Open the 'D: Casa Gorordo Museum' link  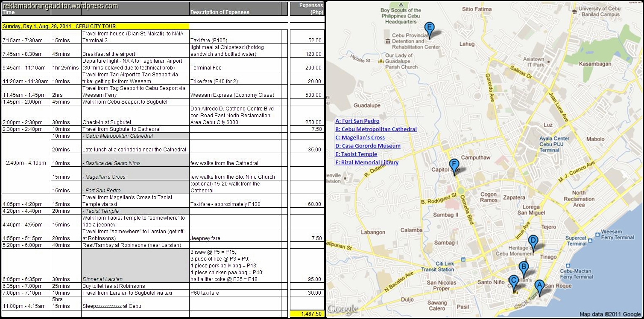tap(368, 146)
